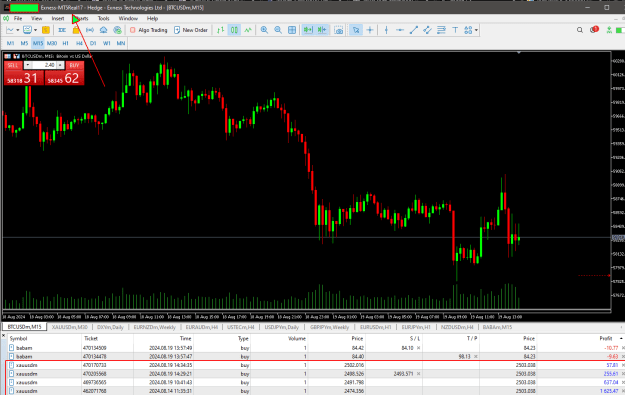Image resolution: width=625 pixels, height=395 pixels.
Task: Switch to M5 timeframe
Action: [x=24, y=43]
